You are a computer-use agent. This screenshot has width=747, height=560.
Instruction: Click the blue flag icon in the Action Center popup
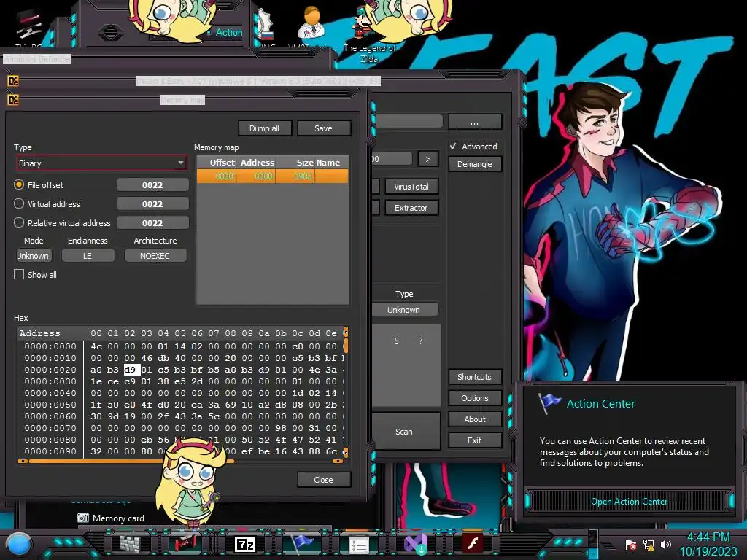(549, 403)
